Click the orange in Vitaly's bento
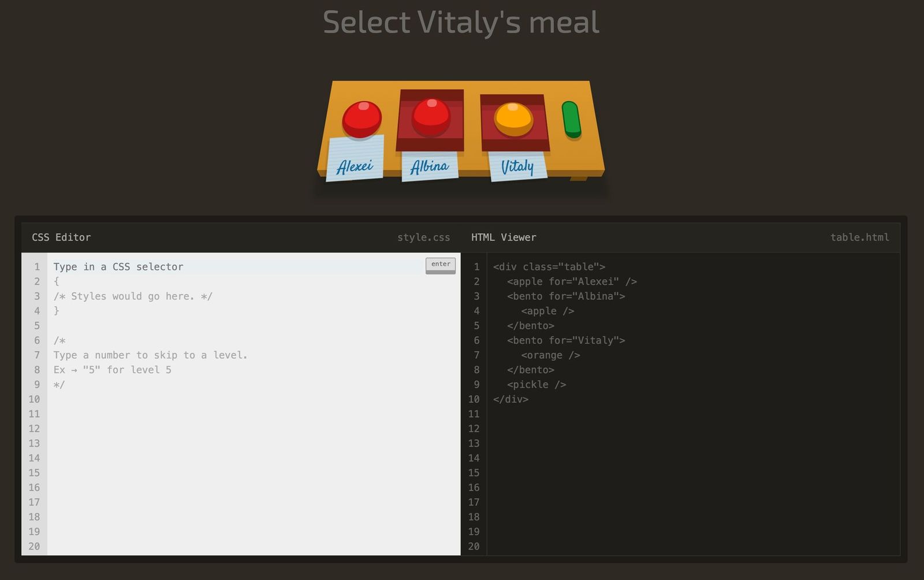The height and width of the screenshot is (580, 924). pyautogui.click(x=513, y=120)
